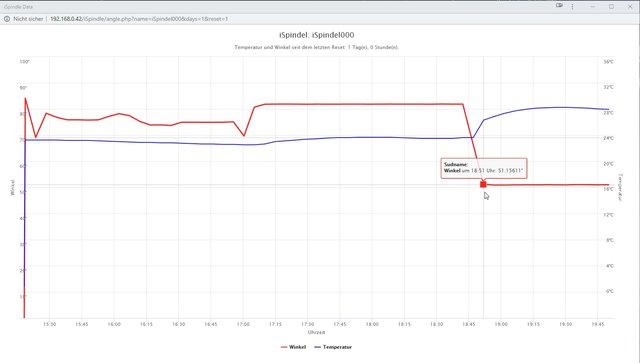640x363 pixels.
Task: Click the 24°C label on the temperature axis
Action: [x=608, y=138]
